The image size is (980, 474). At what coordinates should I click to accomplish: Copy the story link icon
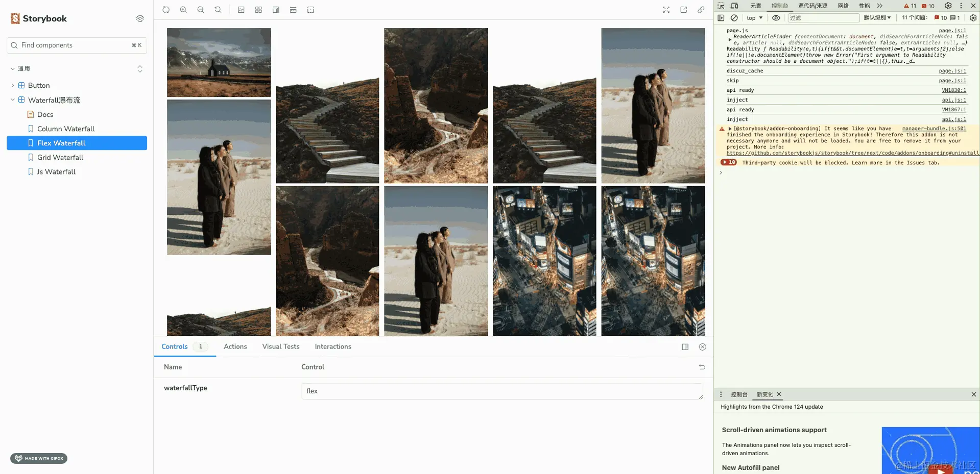[701, 9]
